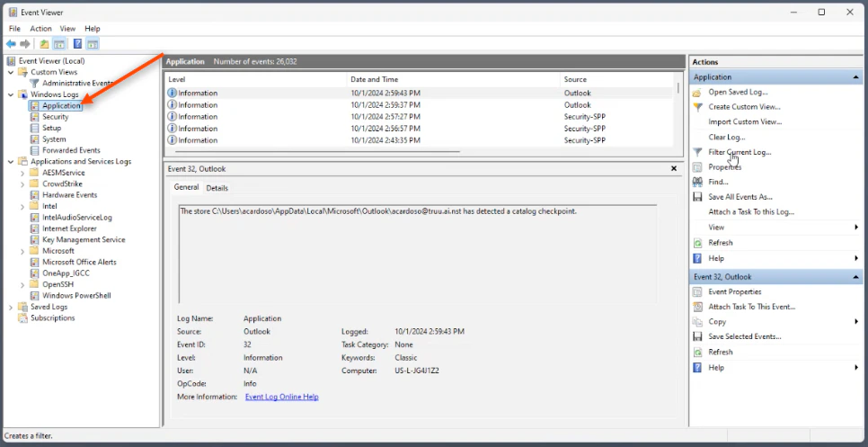Click the Forward arrow toolbar icon
Screen dimensions: 868x447
pos(25,44)
